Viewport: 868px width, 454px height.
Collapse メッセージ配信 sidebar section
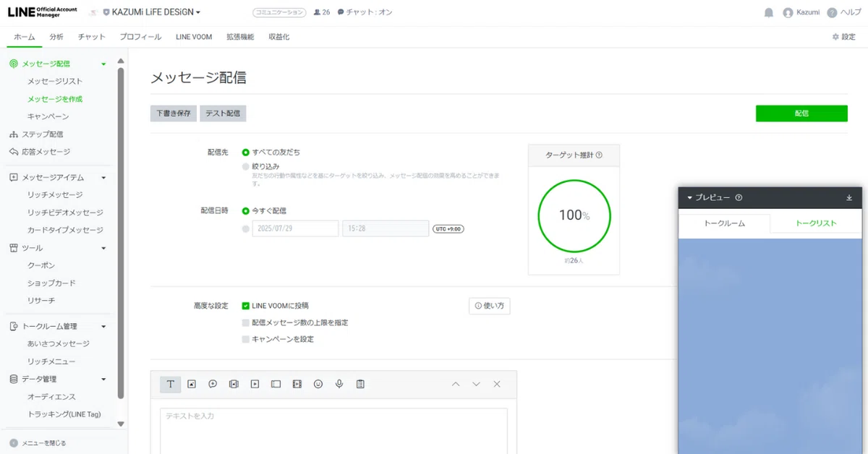coord(103,64)
